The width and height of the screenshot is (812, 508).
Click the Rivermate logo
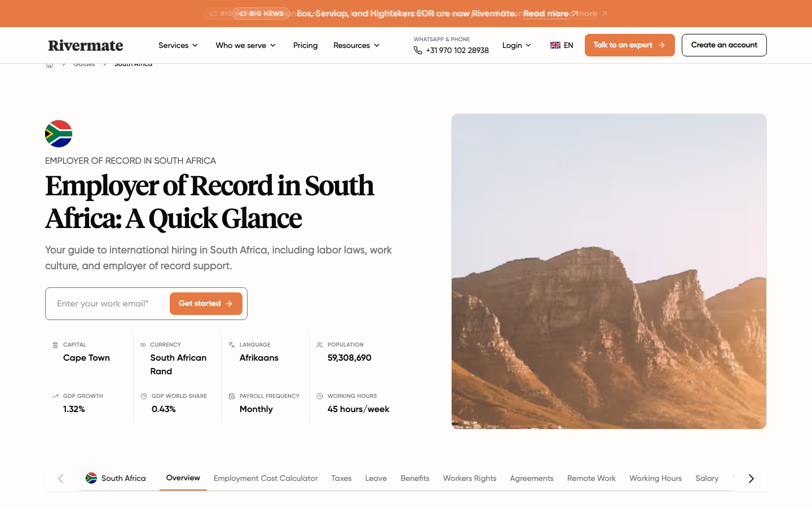pyautogui.click(x=86, y=45)
